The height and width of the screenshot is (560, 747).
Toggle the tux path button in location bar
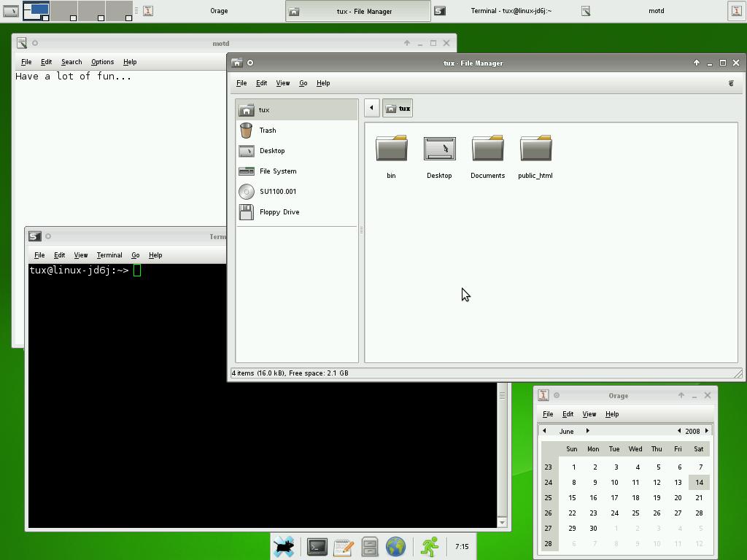[398, 109]
